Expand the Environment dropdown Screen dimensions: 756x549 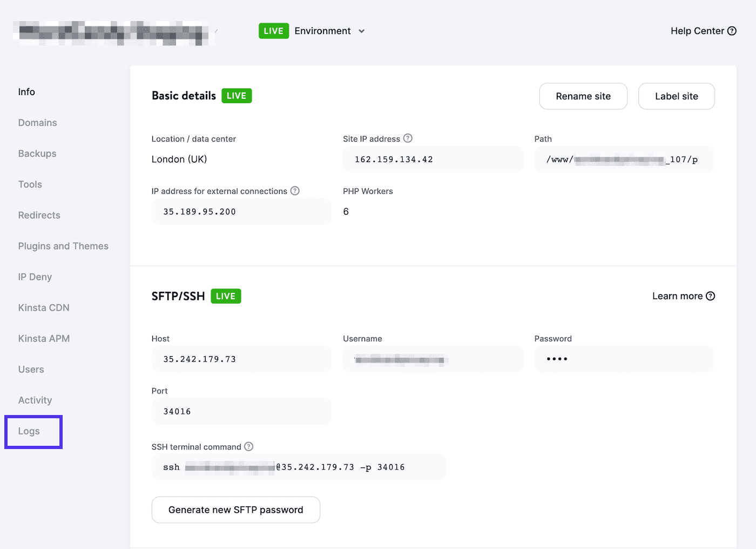(x=361, y=31)
